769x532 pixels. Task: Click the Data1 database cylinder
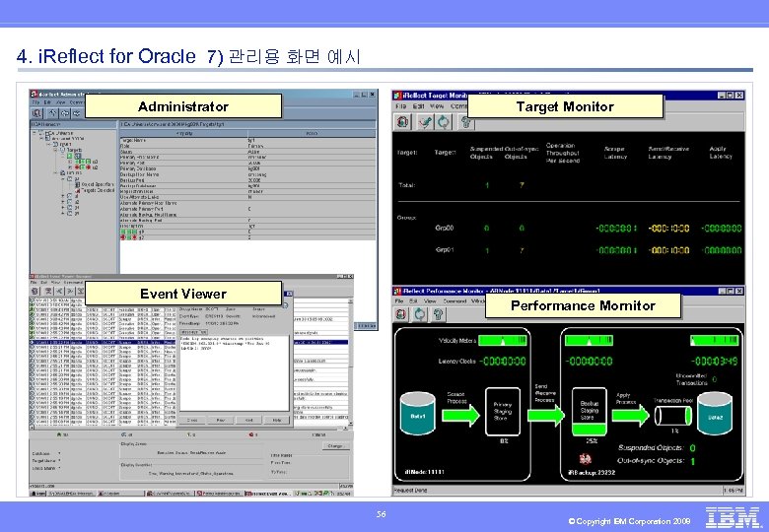coord(417,414)
